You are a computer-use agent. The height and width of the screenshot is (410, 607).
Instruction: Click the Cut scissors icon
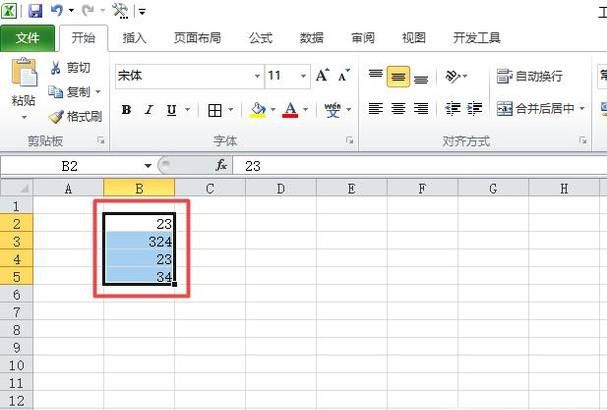point(55,68)
